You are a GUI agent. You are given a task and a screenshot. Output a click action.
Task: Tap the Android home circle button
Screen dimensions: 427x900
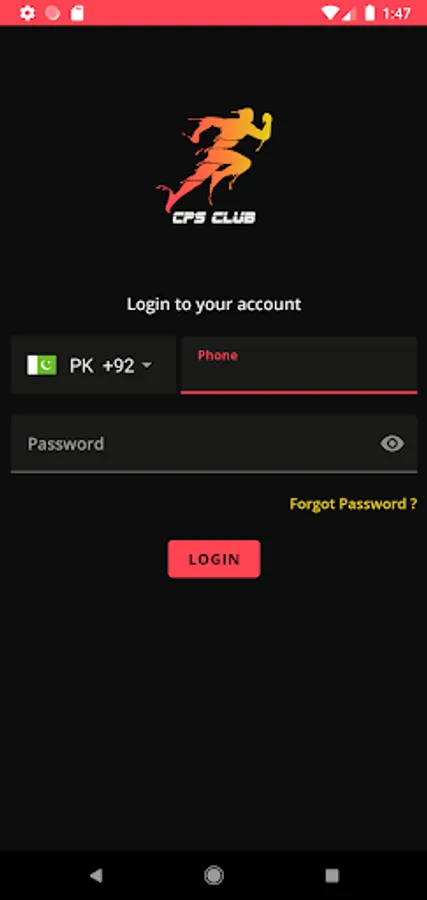(x=214, y=875)
